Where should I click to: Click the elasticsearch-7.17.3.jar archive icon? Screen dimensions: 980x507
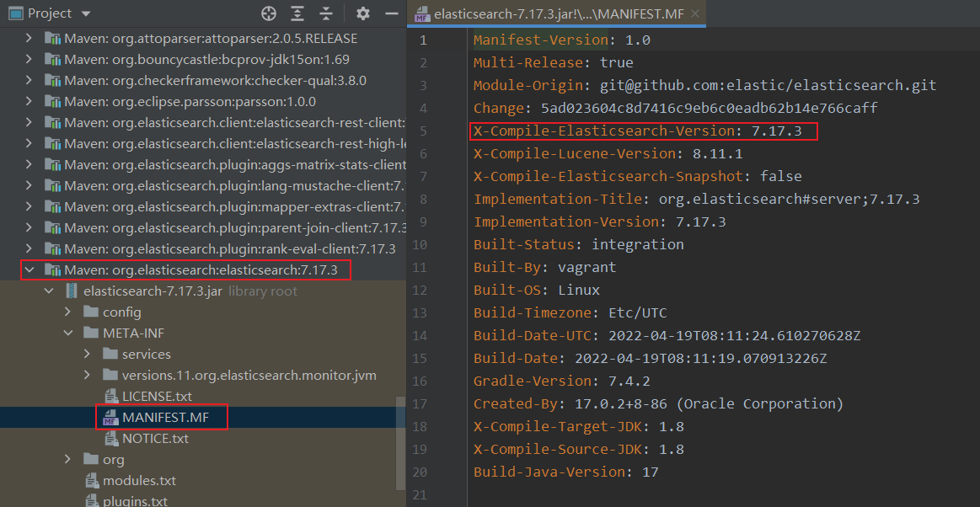(72, 291)
